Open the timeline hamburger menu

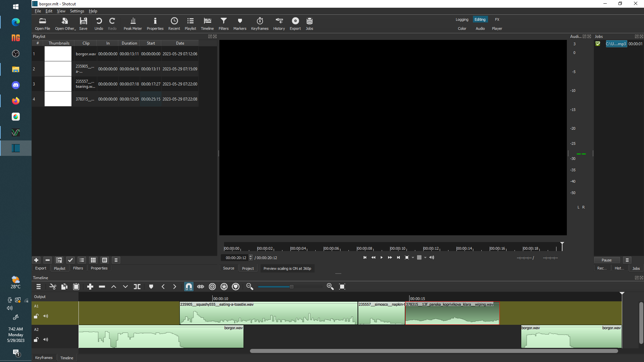click(x=39, y=287)
